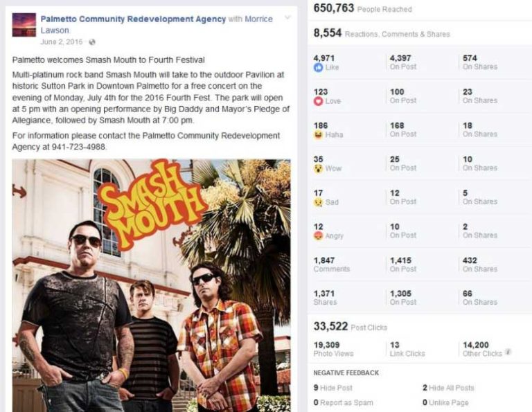The width and height of the screenshot is (532, 412).
Task: Click the red Love heart icon
Action: [x=318, y=101]
